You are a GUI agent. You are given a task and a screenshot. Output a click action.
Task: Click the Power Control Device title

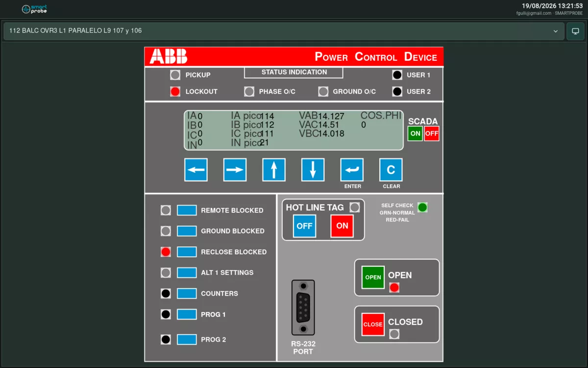[376, 57]
